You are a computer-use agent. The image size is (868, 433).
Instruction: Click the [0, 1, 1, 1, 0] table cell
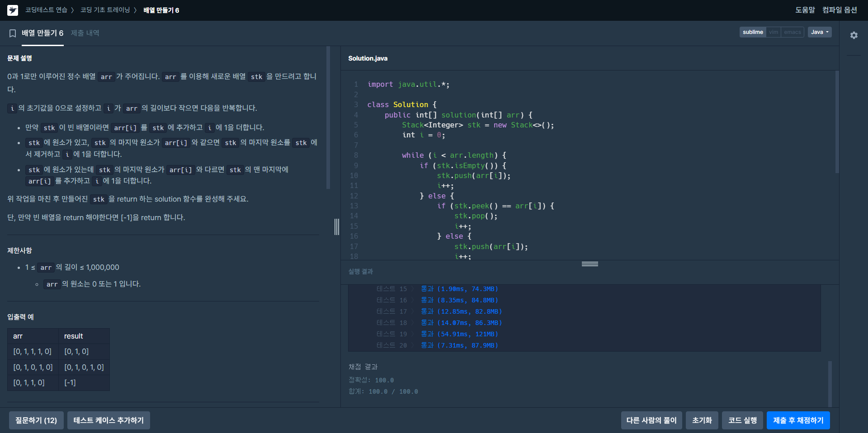point(33,351)
